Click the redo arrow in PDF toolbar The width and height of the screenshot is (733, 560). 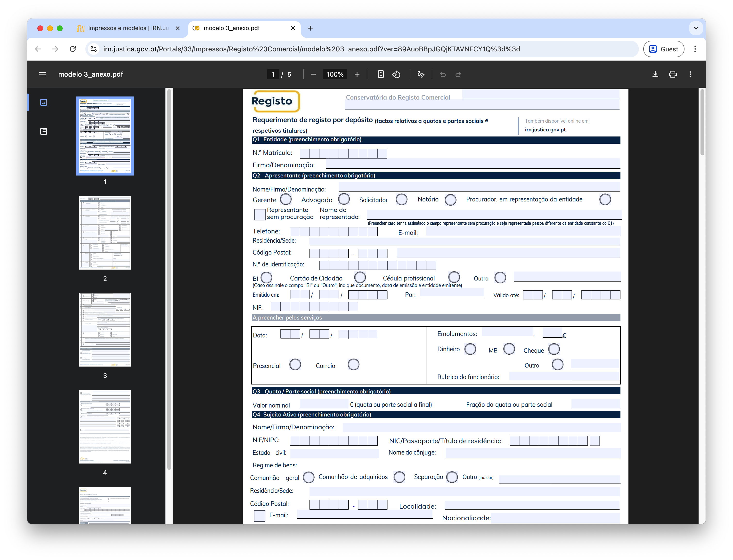click(458, 74)
